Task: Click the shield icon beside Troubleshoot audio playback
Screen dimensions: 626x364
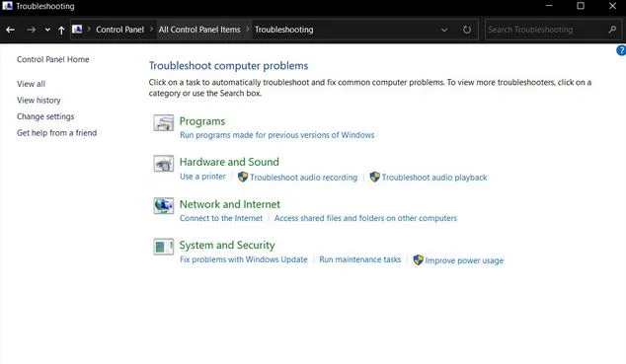Action: pyautogui.click(x=374, y=177)
